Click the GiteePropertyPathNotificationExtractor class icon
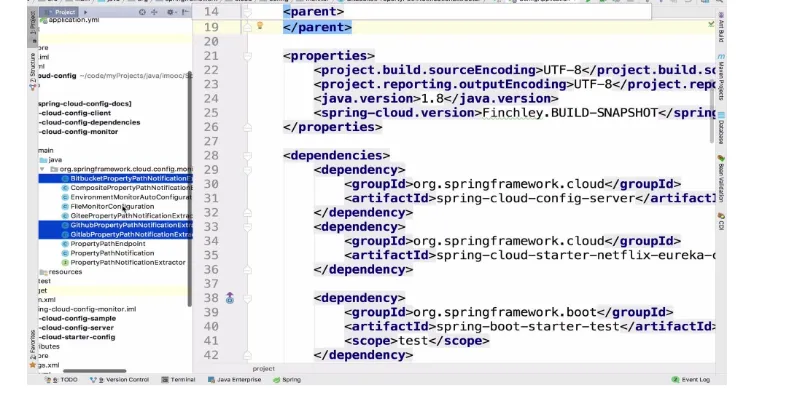 tap(65, 216)
